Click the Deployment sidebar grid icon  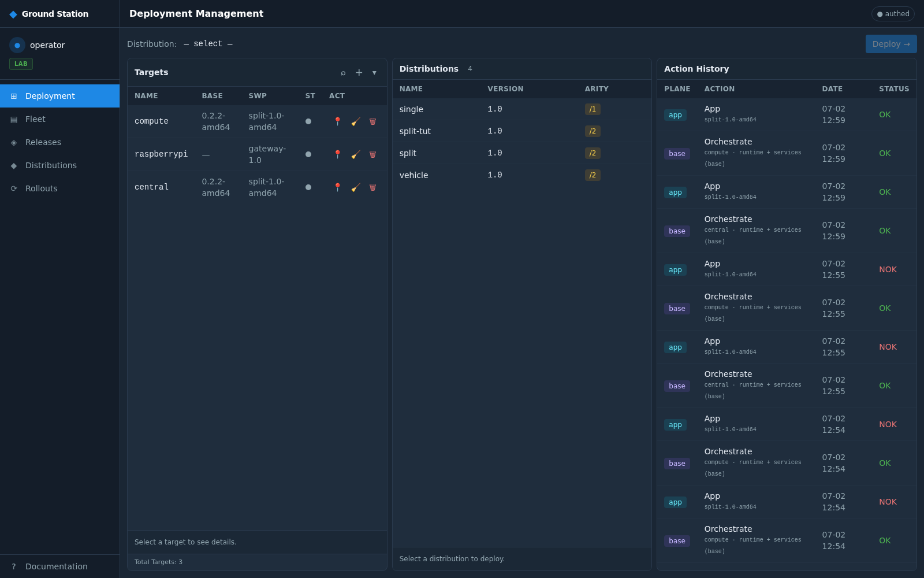pos(14,96)
